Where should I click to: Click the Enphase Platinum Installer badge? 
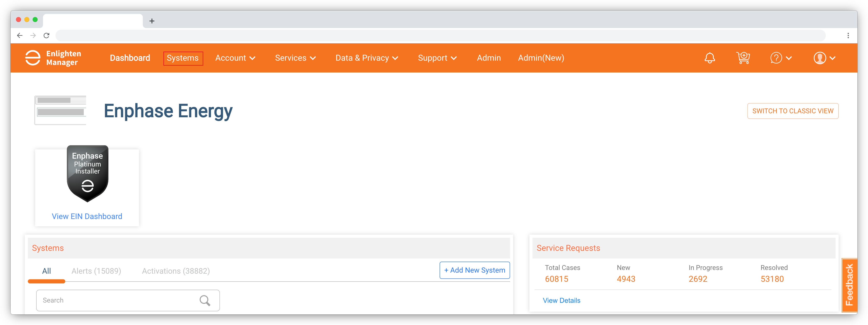point(88,174)
